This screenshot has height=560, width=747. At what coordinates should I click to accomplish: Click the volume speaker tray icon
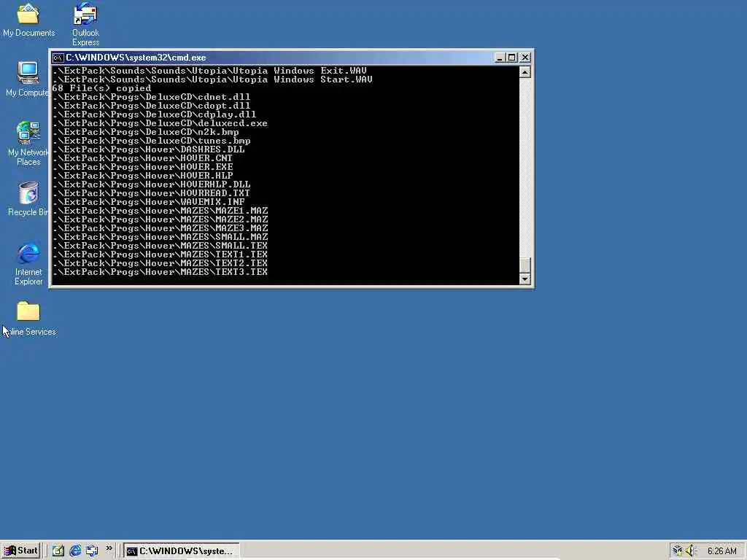click(x=690, y=551)
